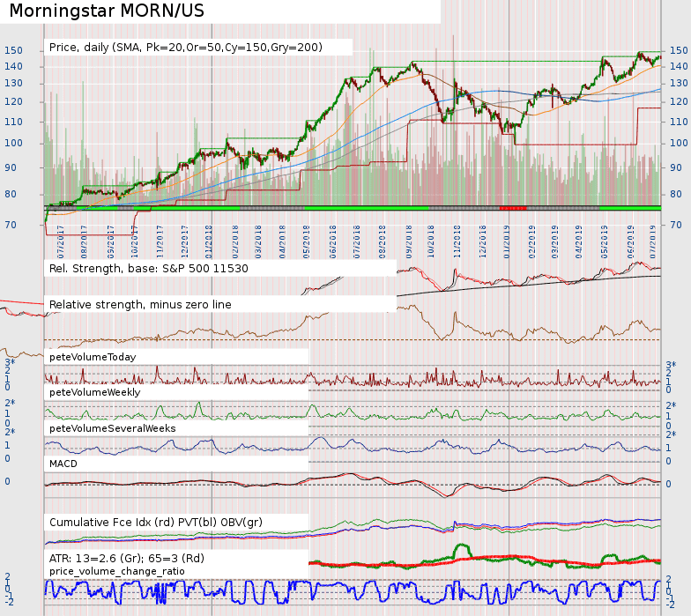Select the 05/2019 date axis label
Viewport: 691px width, 616px height.
605,241
